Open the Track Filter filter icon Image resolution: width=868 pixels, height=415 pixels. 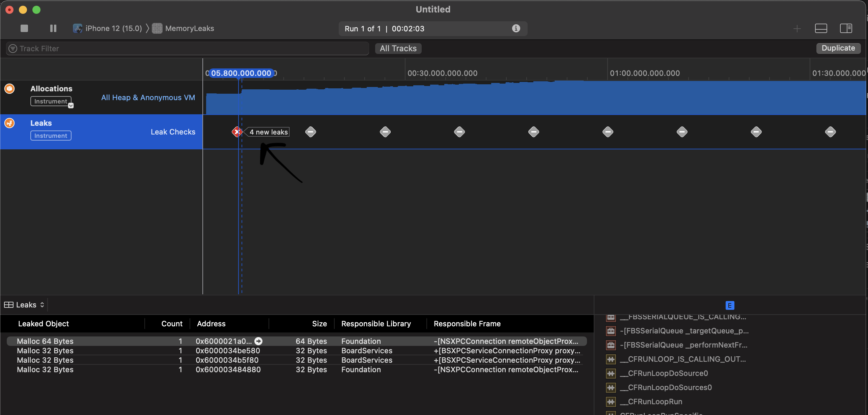[x=12, y=48]
